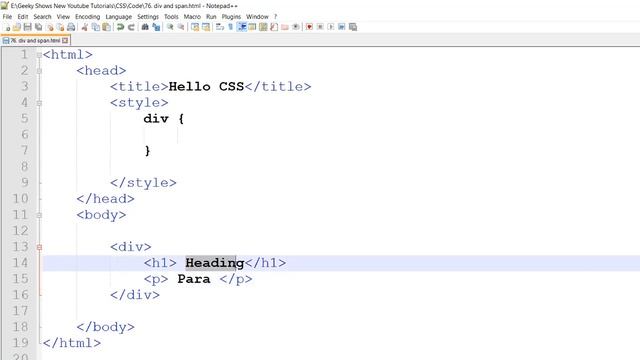Open the Macro menu
Screen dimensions: 640x360
pyautogui.click(x=192, y=17)
